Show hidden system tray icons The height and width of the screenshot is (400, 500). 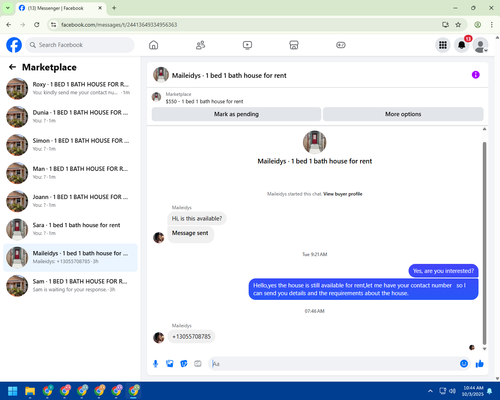click(430, 391)
